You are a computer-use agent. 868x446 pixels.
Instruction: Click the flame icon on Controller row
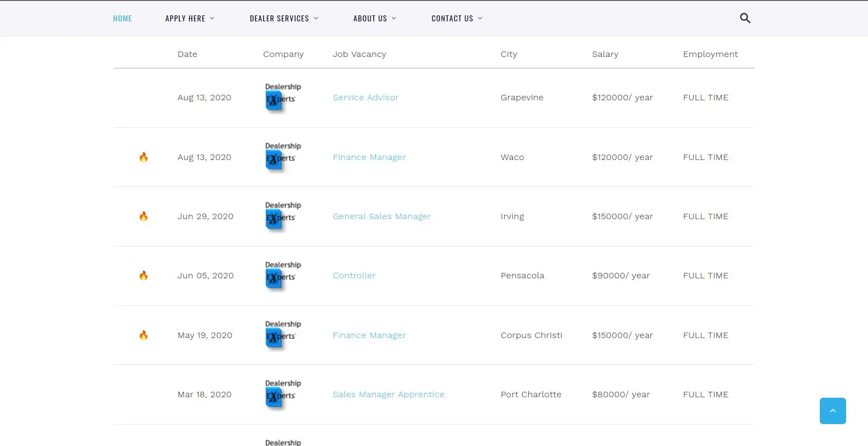point(144,276)
